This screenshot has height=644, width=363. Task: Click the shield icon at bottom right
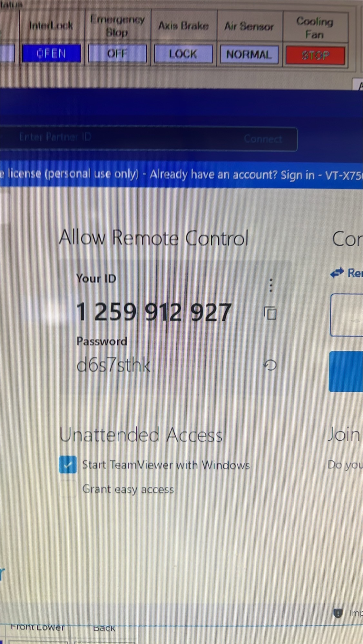338,613
